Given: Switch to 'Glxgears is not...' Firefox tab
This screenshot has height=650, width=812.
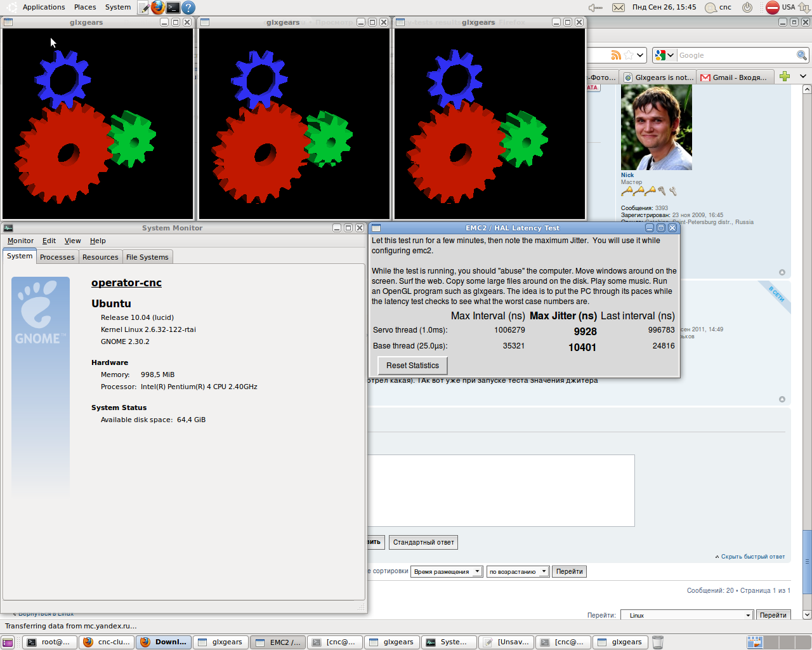Looking at the screenshot, I should [x=658, y=77].
